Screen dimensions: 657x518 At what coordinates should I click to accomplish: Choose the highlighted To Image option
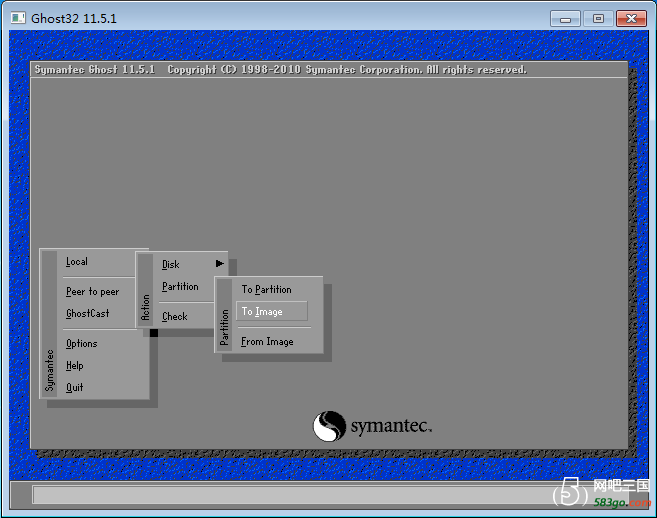[272, 311]
